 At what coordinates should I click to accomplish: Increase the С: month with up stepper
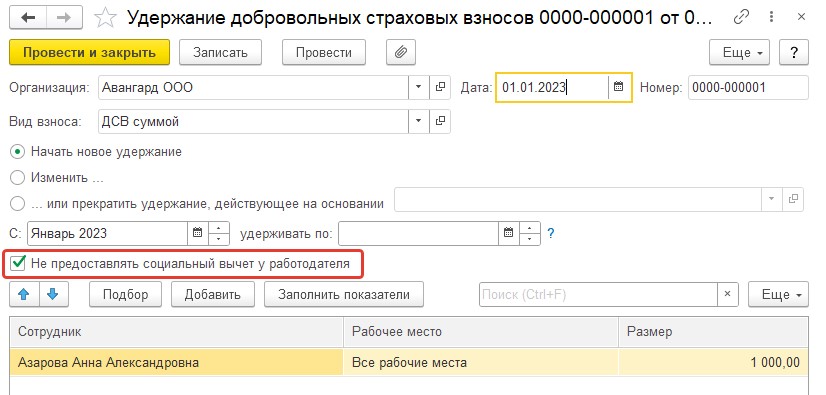[x=219, y=228]
